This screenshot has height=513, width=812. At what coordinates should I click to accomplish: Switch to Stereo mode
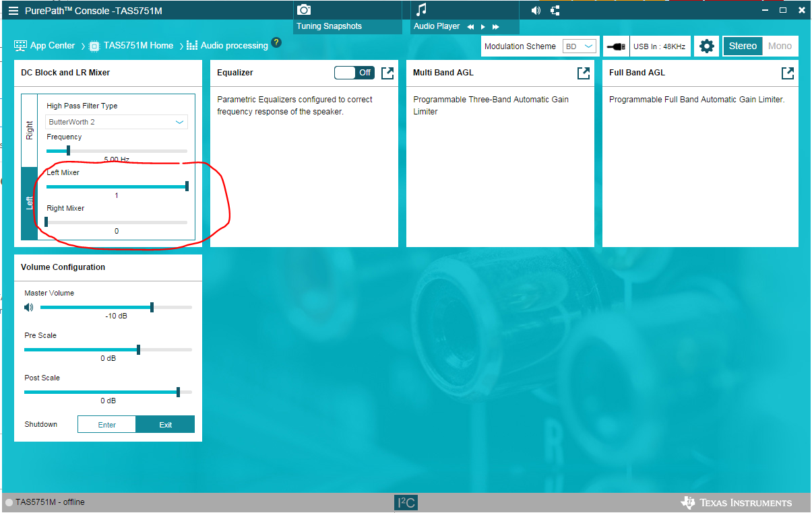743,46
